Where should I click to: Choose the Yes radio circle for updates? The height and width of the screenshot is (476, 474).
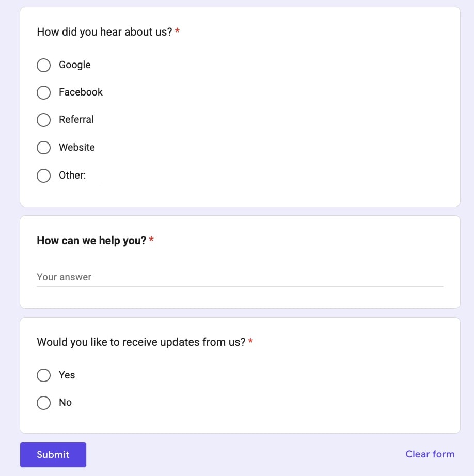tap(43, 375)
